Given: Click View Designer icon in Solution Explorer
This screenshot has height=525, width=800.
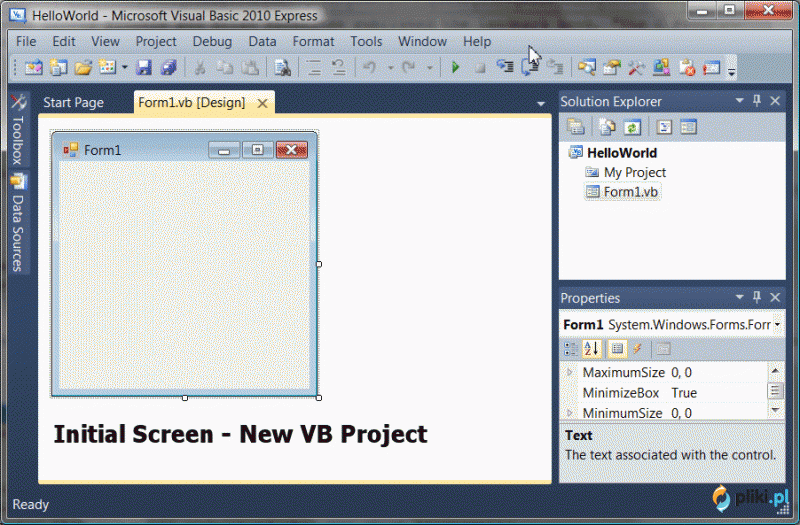Looking at the screenshot, I should (x=688, y=127).
